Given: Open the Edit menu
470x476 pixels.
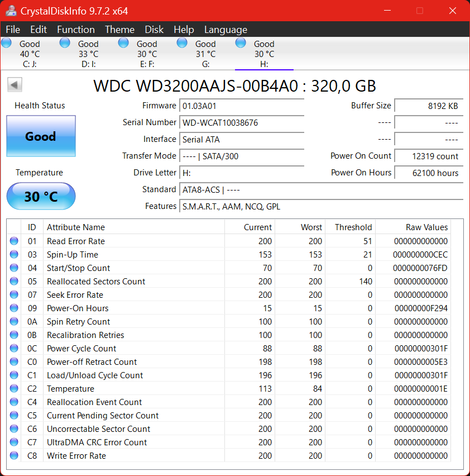Looking at the screenshot, I should pos(38,30).
